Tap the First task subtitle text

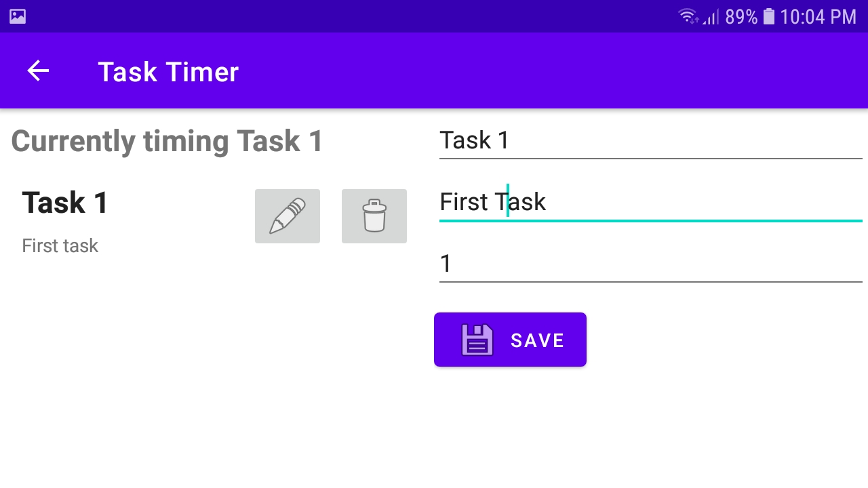(x=60, y=245)
